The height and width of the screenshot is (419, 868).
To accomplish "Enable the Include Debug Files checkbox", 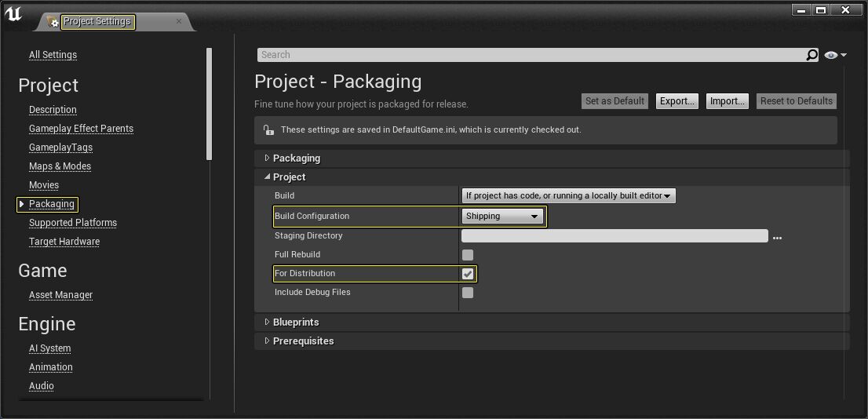I will click(468, 293).
